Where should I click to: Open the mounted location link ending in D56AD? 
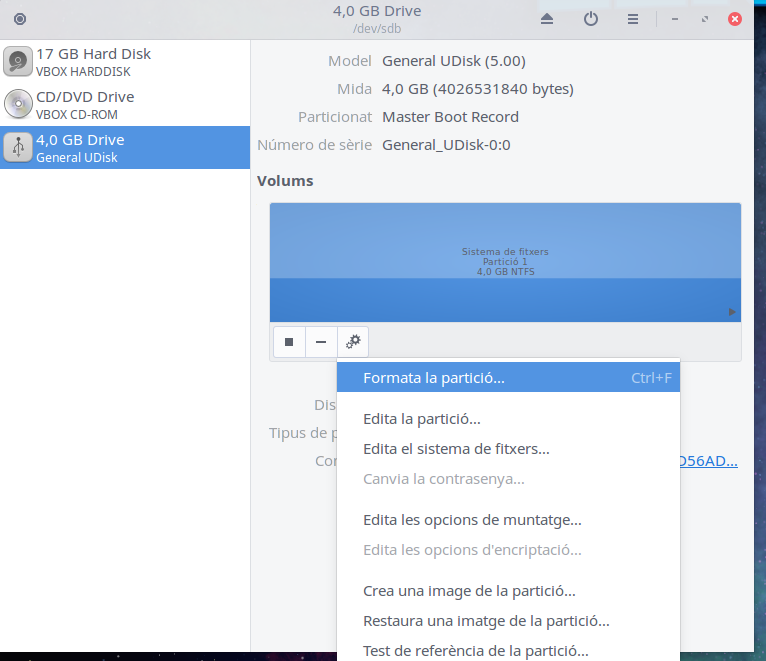click(709, 461)
